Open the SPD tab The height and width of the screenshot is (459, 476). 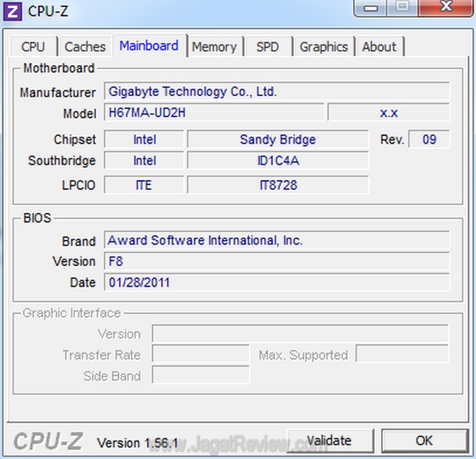tap(267, 47)
